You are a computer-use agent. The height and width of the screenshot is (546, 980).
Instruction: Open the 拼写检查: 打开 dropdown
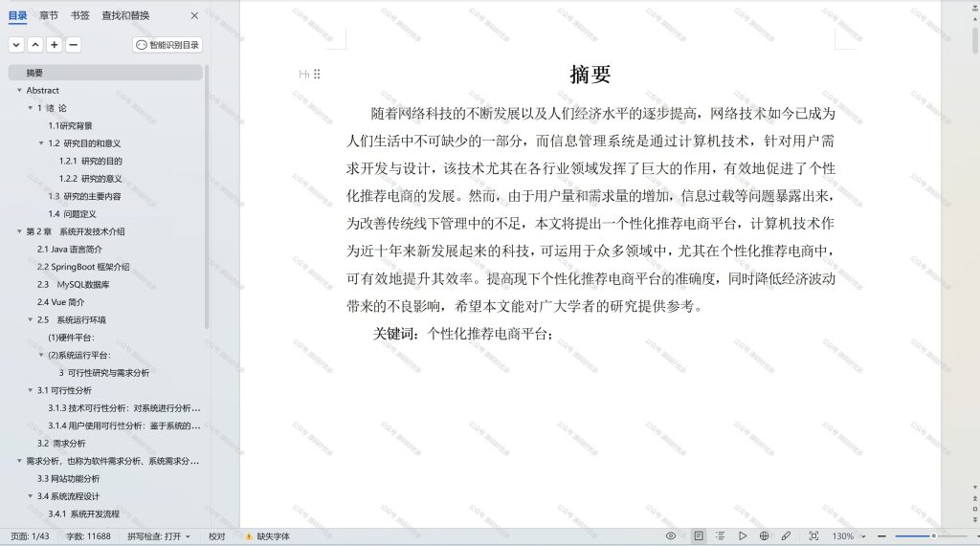[159, 536]
